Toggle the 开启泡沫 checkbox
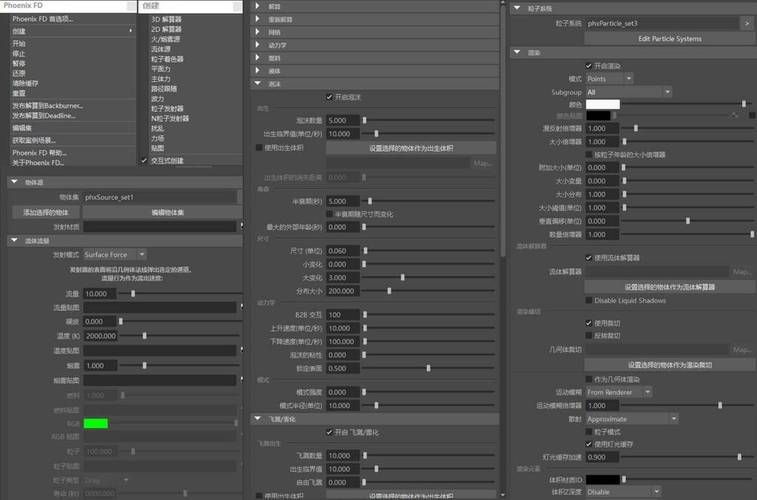Image resolution: width=757 pixels, height=500 pixels. pos(330,97)
